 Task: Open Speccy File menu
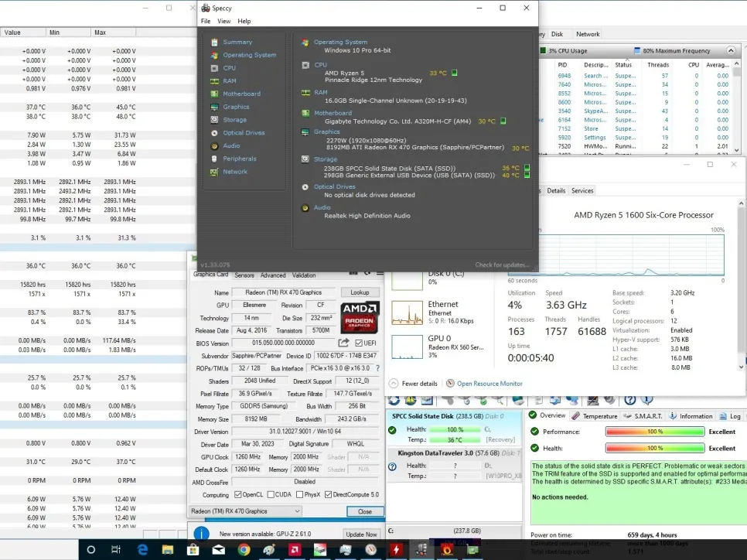click(206, 21)
